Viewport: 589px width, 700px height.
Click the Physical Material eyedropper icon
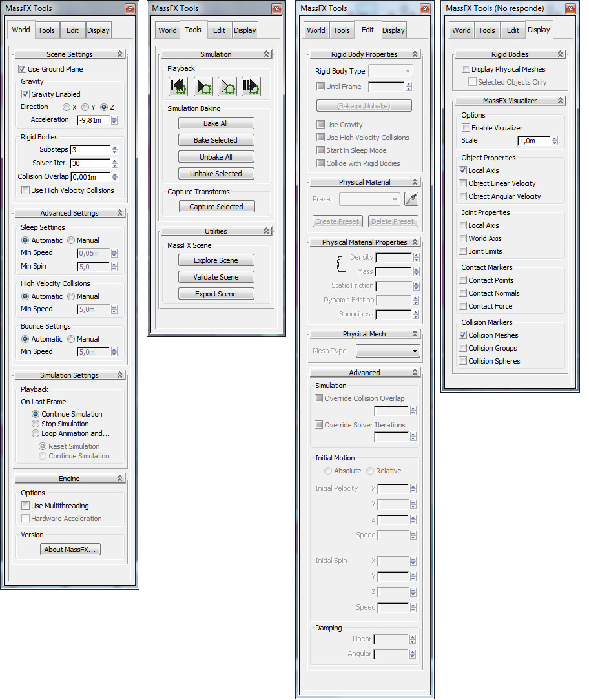pos(411,199)
